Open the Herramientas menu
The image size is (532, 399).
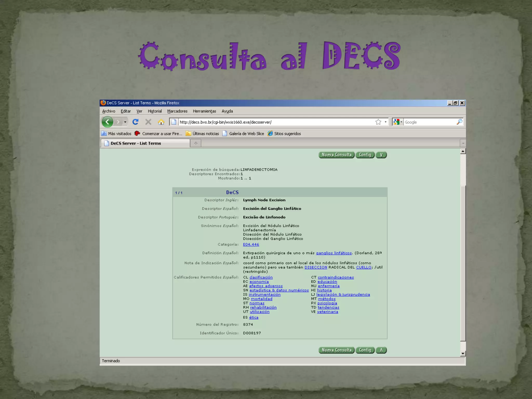click(x=204, y=111)
